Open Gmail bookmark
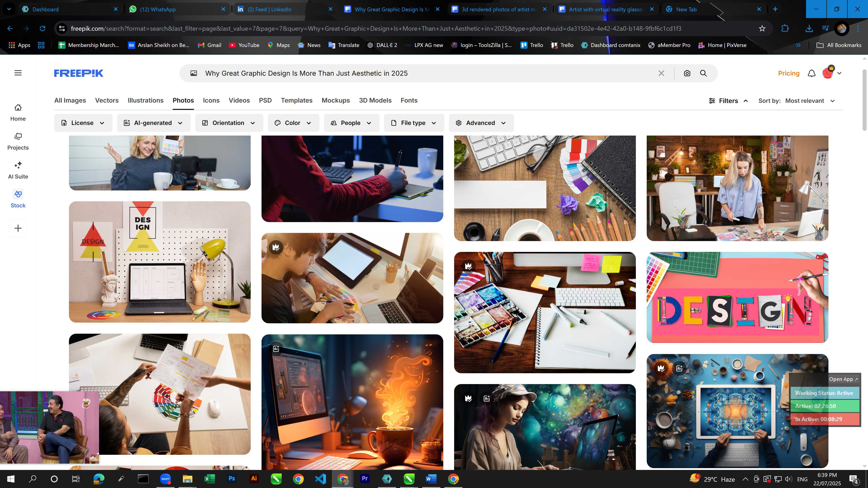 point(210,45)
